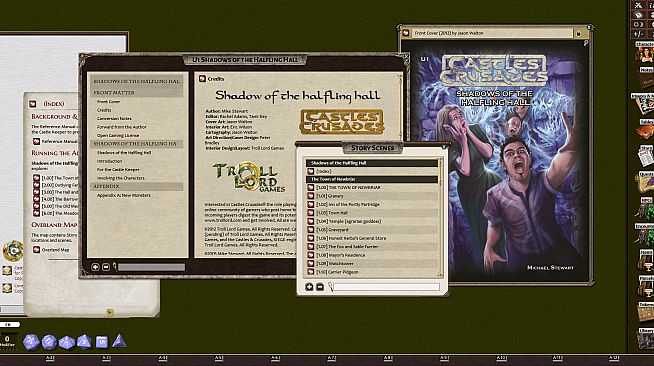Open Front Cover in manual contents
The width and height of the screenshot is (654, 366).
108,102
